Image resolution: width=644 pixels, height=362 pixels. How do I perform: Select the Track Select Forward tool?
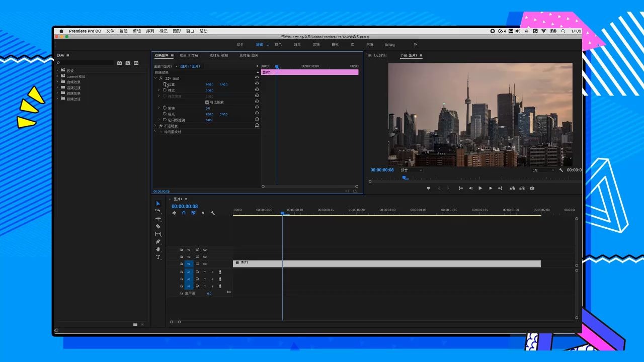click(158, 211)
